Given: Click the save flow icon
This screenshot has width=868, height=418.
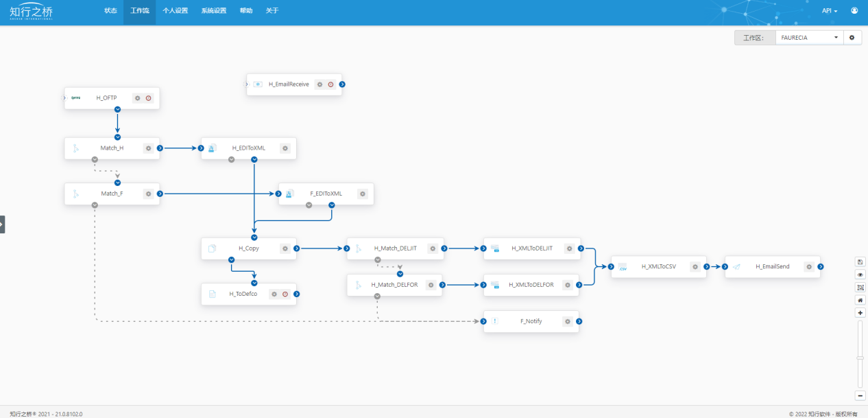Looking at the screenshot, I should pyautogui.click(x=860, y=262).
